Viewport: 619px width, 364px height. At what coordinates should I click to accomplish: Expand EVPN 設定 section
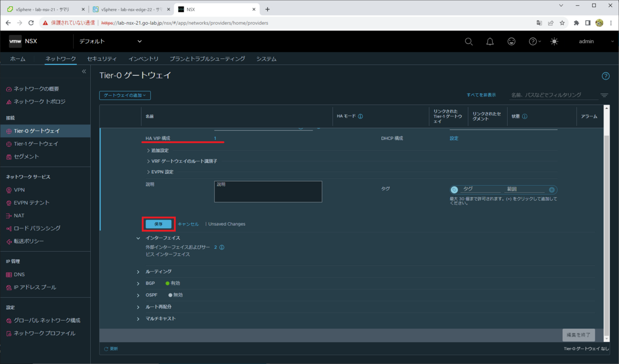(x=160, y=172)
